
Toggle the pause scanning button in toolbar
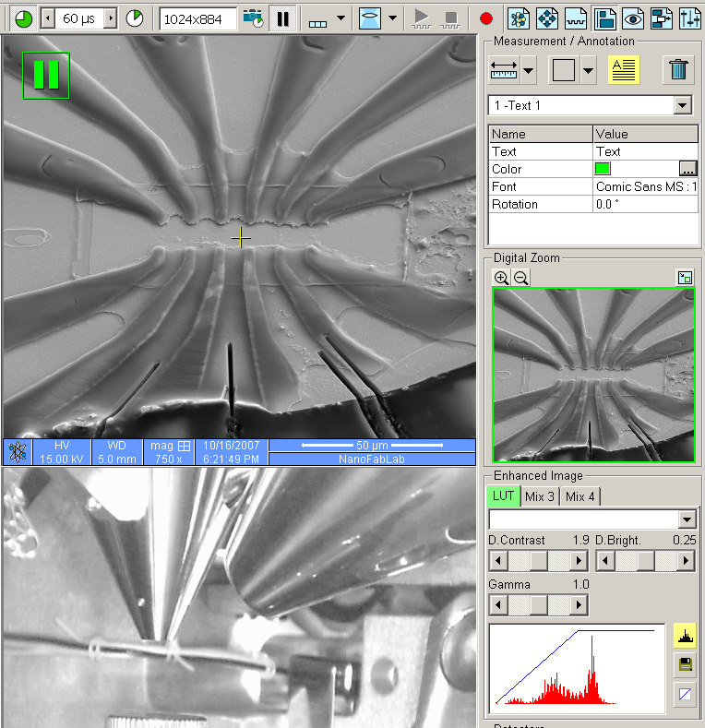pyautogui.click(x=281, y=18)
